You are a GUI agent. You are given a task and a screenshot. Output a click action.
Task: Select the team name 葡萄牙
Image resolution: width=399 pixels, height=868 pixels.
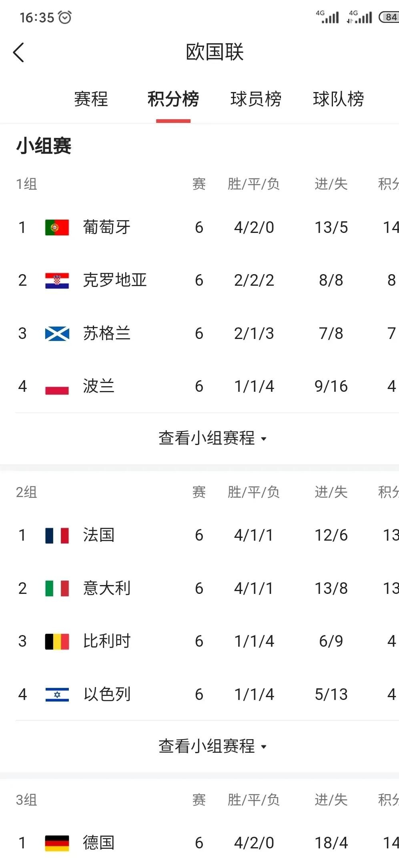pyautogui.click(x=107, y=227)
